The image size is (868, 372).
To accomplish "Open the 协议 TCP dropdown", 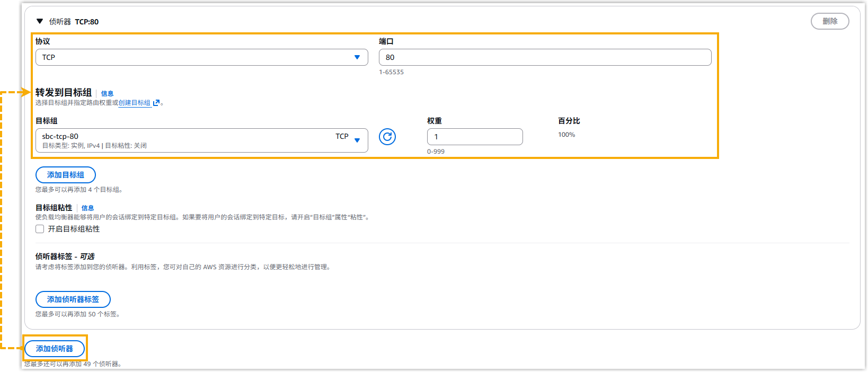I will (x=201, y=57).
